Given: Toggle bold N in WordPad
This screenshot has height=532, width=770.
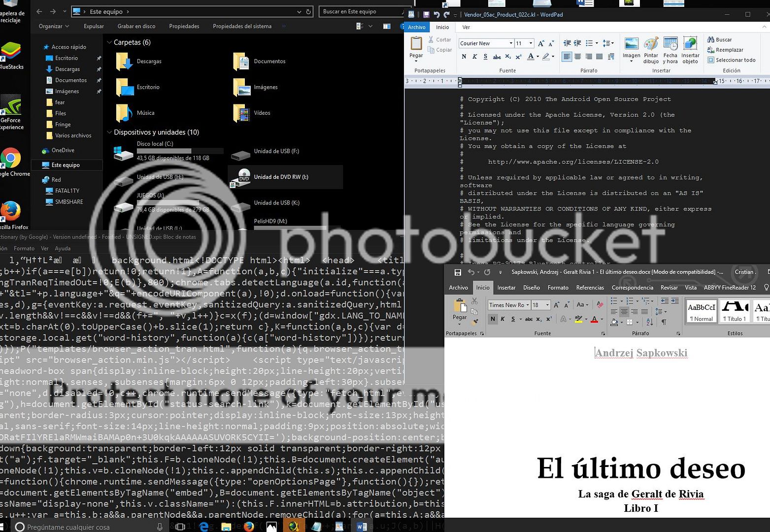Looking at the screenshot, I should [x=464, y=57].
